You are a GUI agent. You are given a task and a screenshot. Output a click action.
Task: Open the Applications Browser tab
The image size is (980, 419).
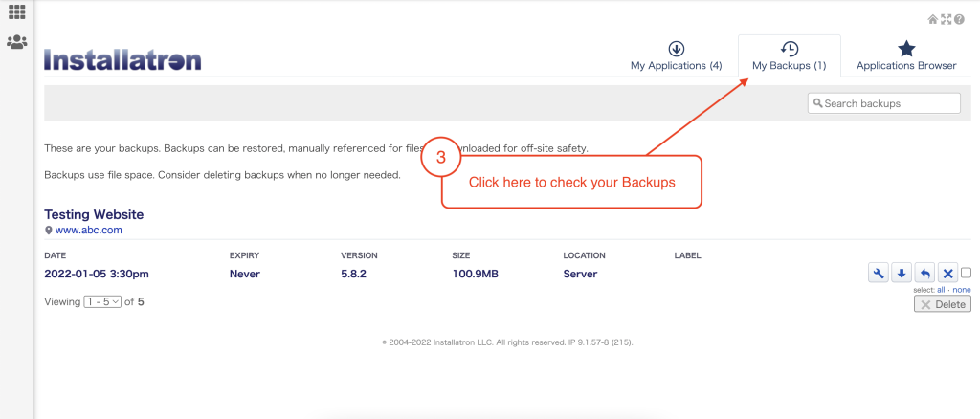pyautogui.click(x=906, y=56)
